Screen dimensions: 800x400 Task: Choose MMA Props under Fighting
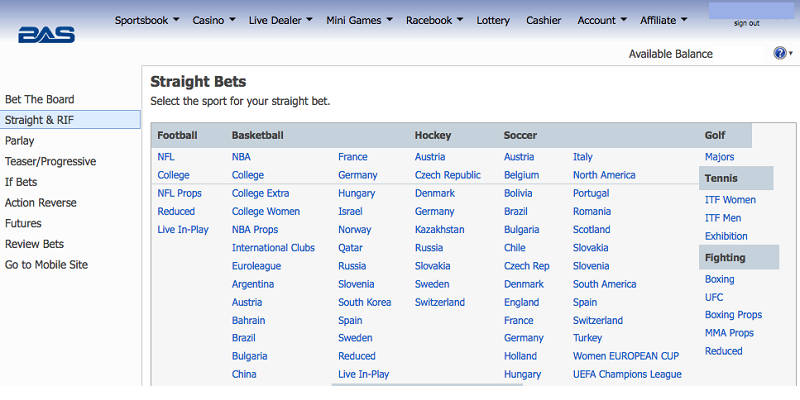[x=729, y=333]
